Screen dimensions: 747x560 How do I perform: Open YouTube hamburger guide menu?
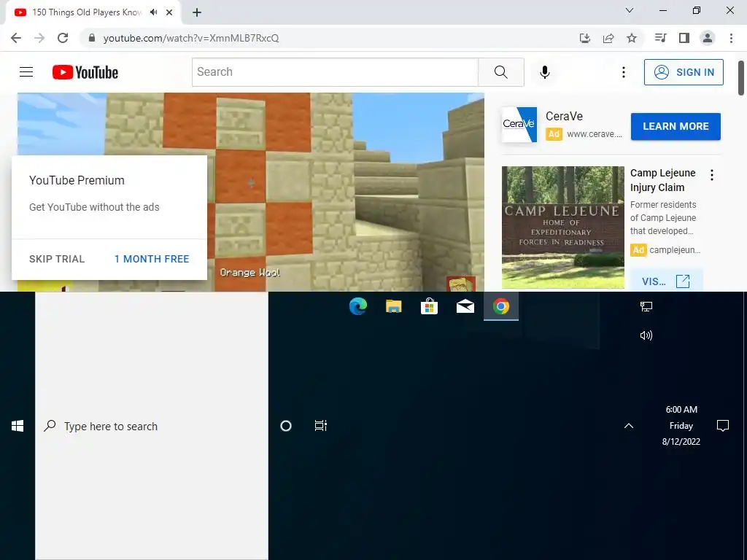point(26,72)
